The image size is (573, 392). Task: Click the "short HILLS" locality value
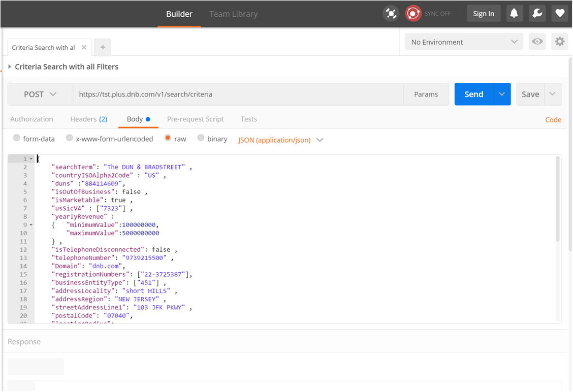(146, 291)
